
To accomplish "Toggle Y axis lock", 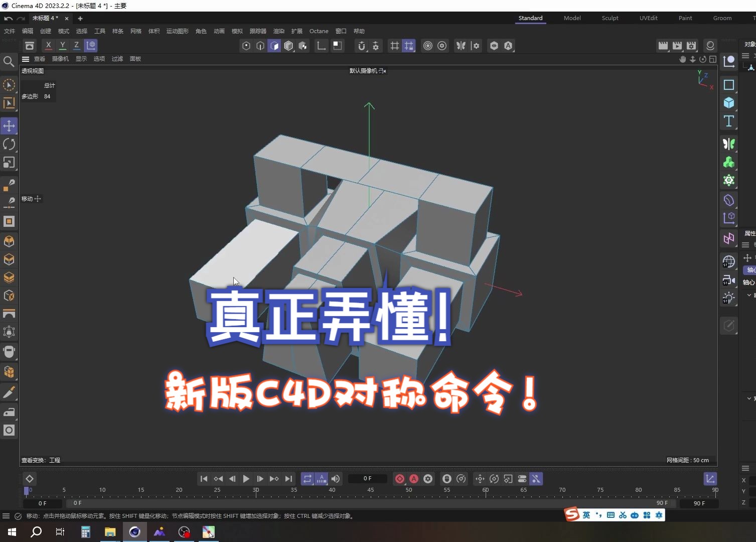I will coord(62,45).
